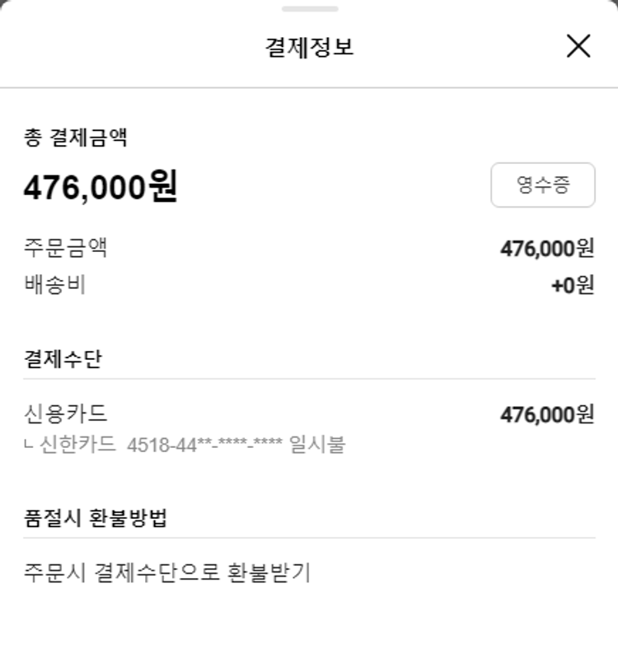Click the ㄴ sub-item marker before 신한카드

click(x=29, y=446)
